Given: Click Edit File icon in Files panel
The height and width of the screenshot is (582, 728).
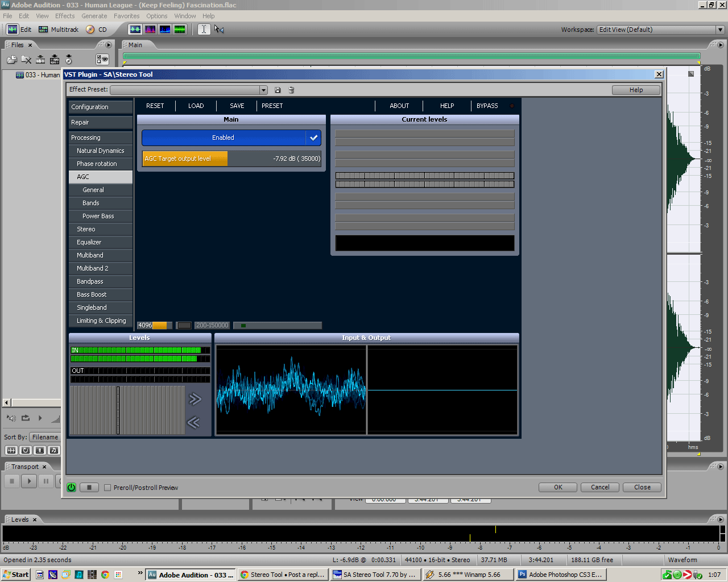Looking at the screenshot, I should click(40, 59).
